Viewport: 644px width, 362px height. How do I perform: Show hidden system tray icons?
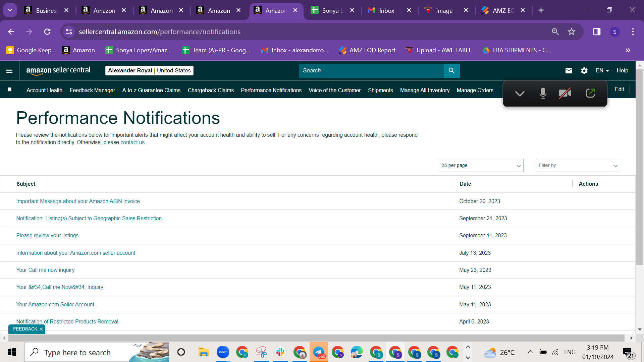[x=530, y=352]
